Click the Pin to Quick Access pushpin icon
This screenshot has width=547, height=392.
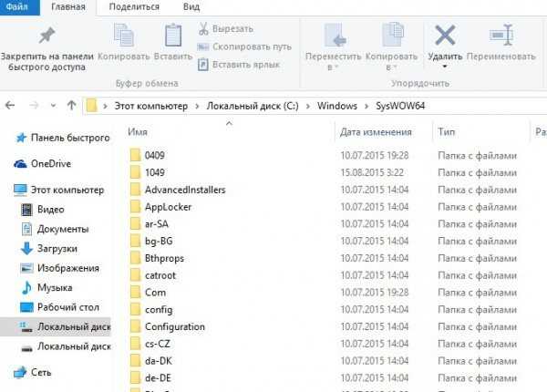(46, 36)
